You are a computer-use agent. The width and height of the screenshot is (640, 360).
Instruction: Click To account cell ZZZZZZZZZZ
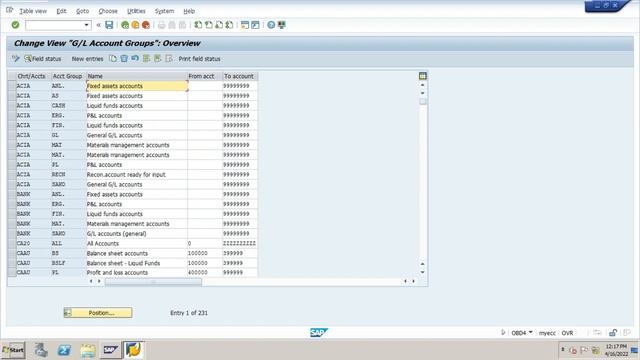(240, 243)
